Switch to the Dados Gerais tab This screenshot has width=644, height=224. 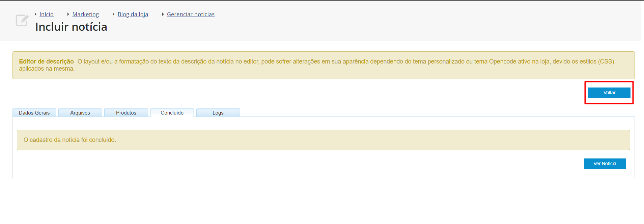[x=34, y=113]
